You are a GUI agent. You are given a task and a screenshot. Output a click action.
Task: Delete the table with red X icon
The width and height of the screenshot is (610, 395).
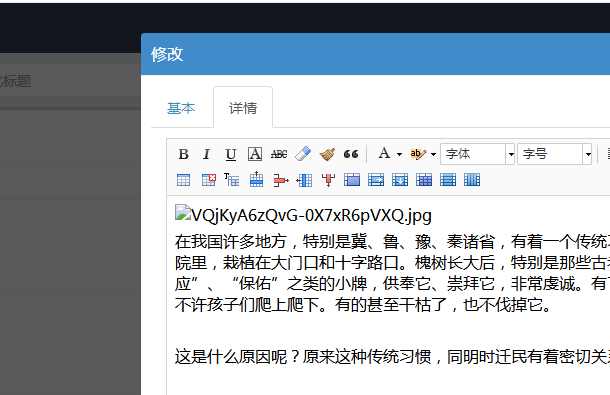click(x=209, y=180)
